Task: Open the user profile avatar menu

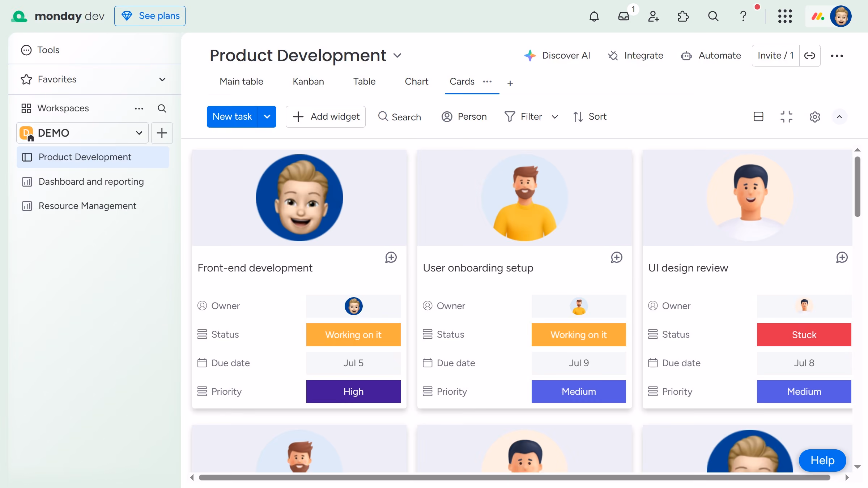Action: tap(841, 16)
